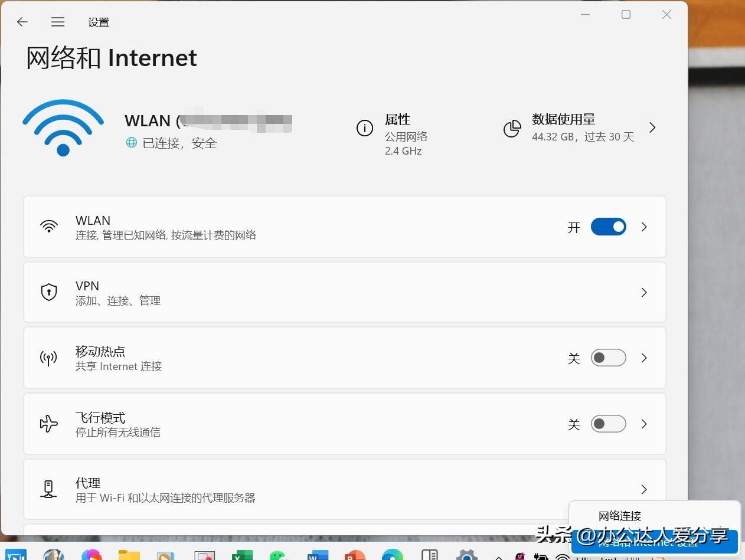Turn off the WLAN toggle
Image resolution: width=745 pixels, height=560 pixels.
click(x=608, y=227)
